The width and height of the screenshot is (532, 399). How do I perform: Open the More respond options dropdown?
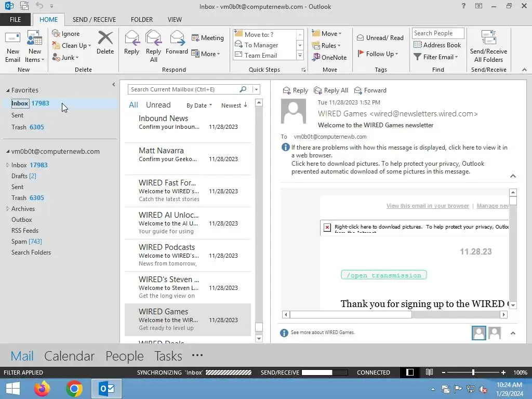tap(206, 54)
